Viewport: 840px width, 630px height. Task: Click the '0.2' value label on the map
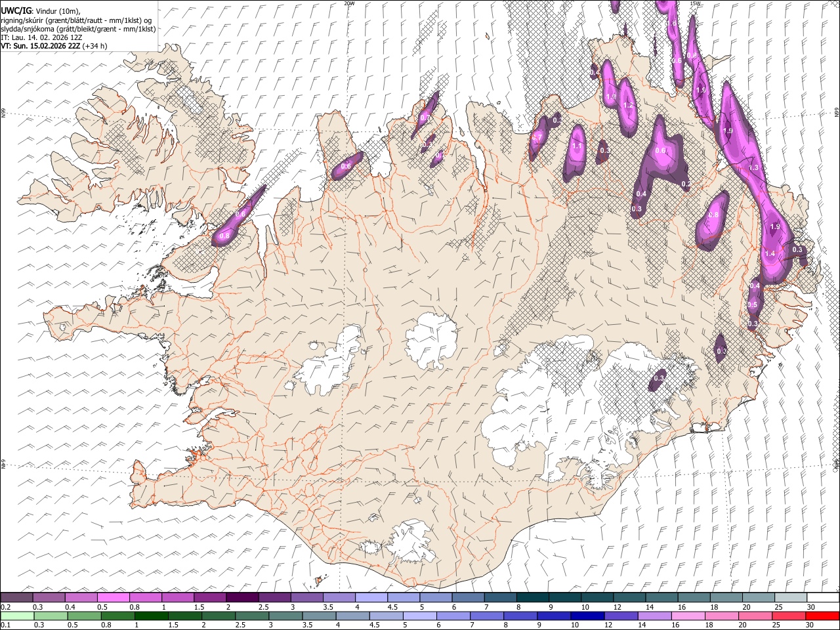pyautogui.click(x=686, y=185)
